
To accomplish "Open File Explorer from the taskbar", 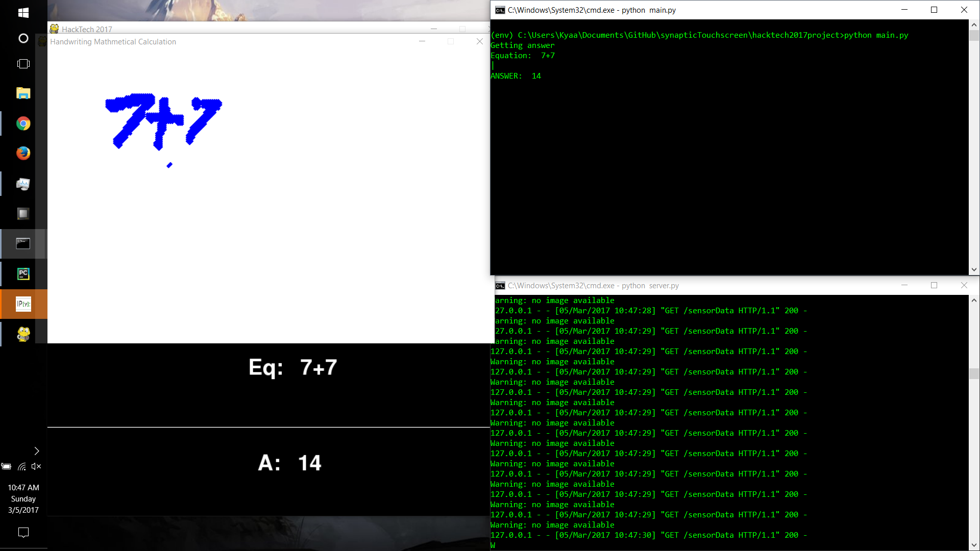I will point(23,93).
